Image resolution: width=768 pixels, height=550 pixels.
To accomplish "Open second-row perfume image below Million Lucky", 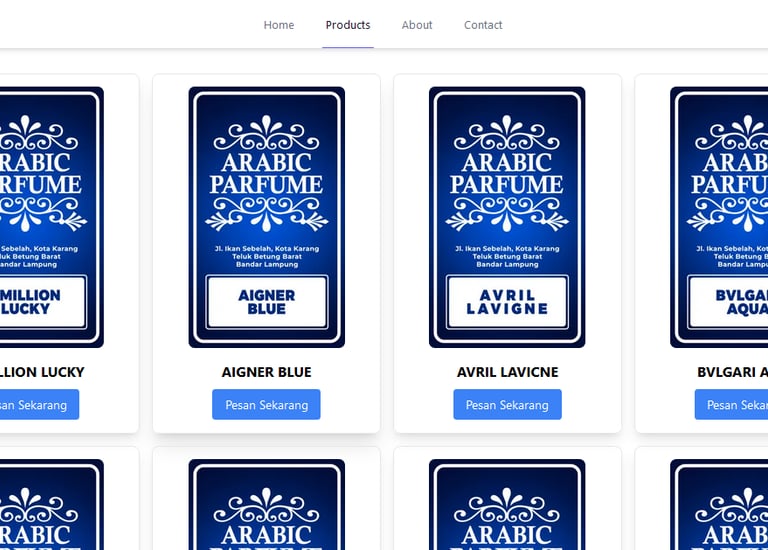I will [52, 504].
